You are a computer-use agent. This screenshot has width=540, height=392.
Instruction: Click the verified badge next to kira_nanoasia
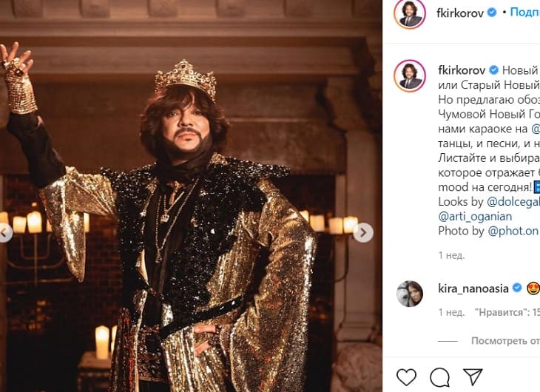coord(517,287)
